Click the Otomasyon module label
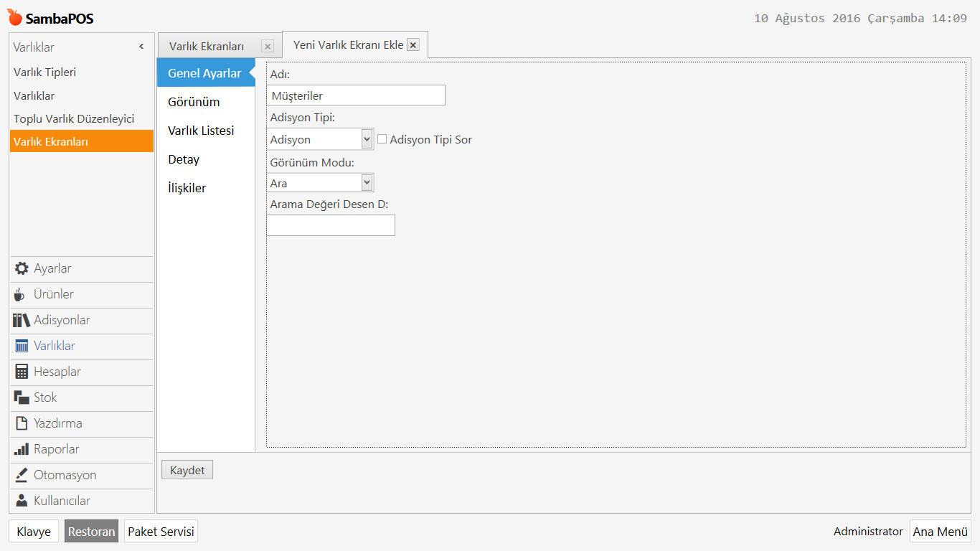Image resolution: width=980 pixels, height=551 pixels. (65, 475)
